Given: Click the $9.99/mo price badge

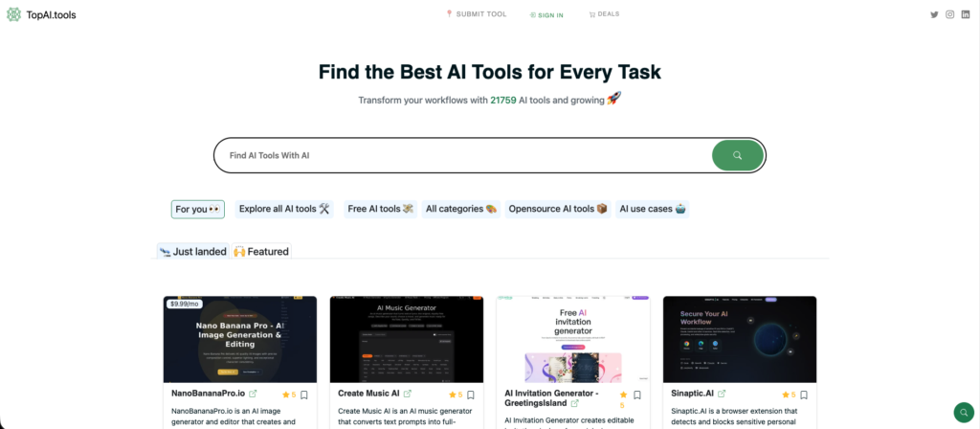Looking at the screenshot, I should click(184, 304).
